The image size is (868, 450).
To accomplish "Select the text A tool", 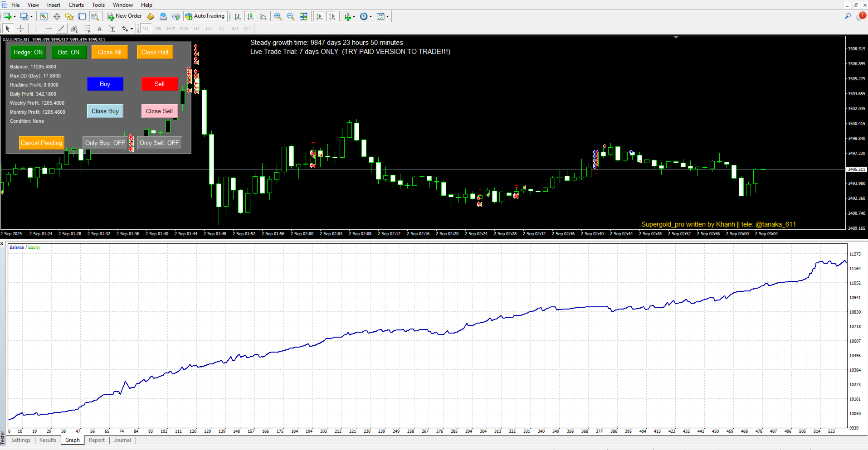I will (99, 29).
